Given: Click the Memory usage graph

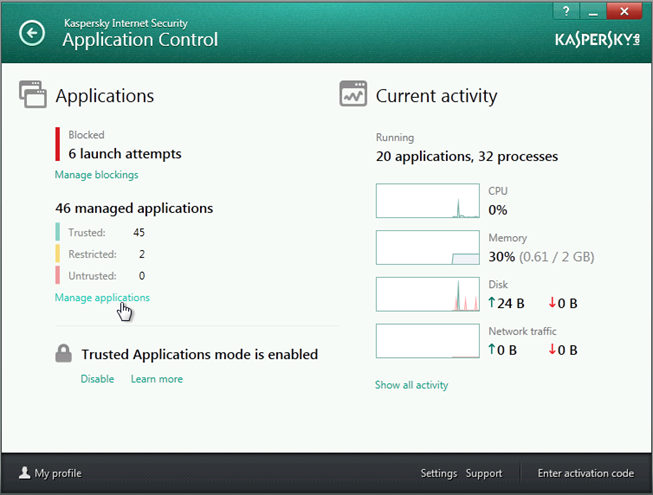Looking at the screenshot, I should click(428, 247).
